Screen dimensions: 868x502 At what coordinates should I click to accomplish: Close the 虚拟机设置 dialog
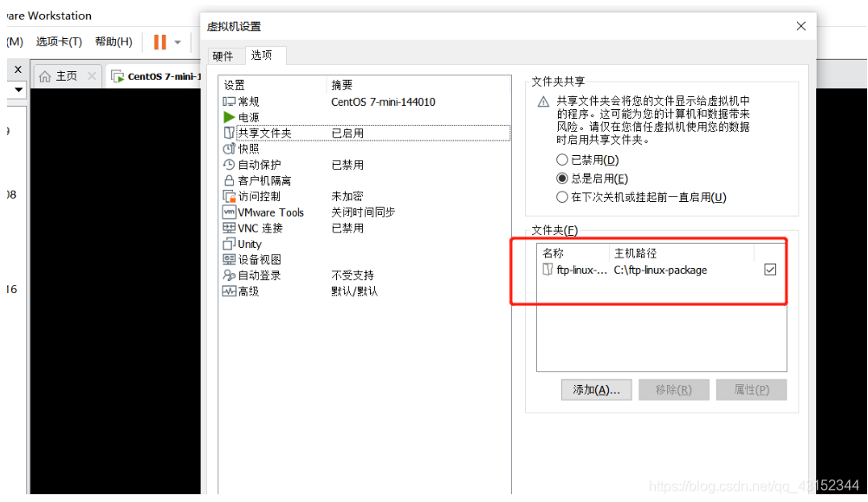[801, 26]
